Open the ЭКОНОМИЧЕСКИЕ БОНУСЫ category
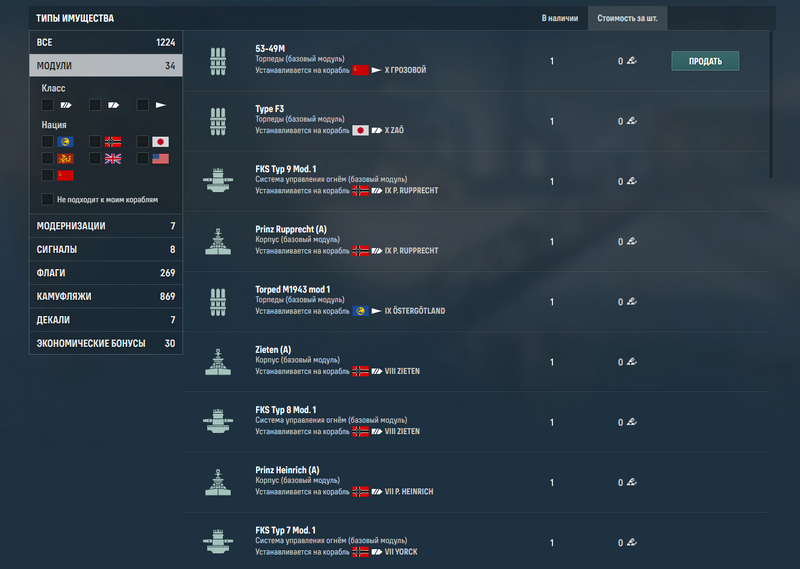This screenshot has width=800, height=569. [x=106, y=343]
